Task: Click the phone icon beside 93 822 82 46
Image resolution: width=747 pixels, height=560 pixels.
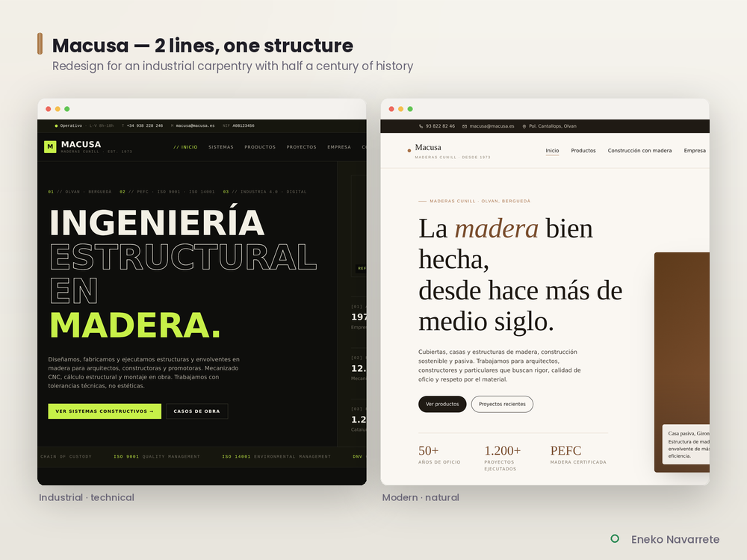Action: [x=421, y=126]
